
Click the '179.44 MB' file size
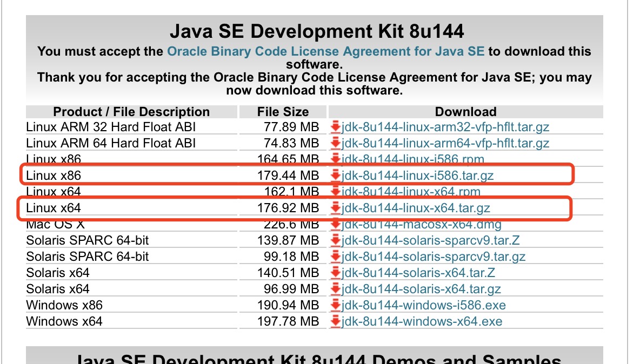click(x=288, y=176)
